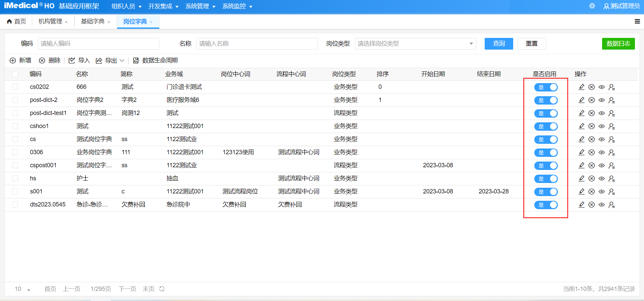This screenshot has width=644, height=301.
Task: Jump to 末页 last page
Action: point(149,289)
